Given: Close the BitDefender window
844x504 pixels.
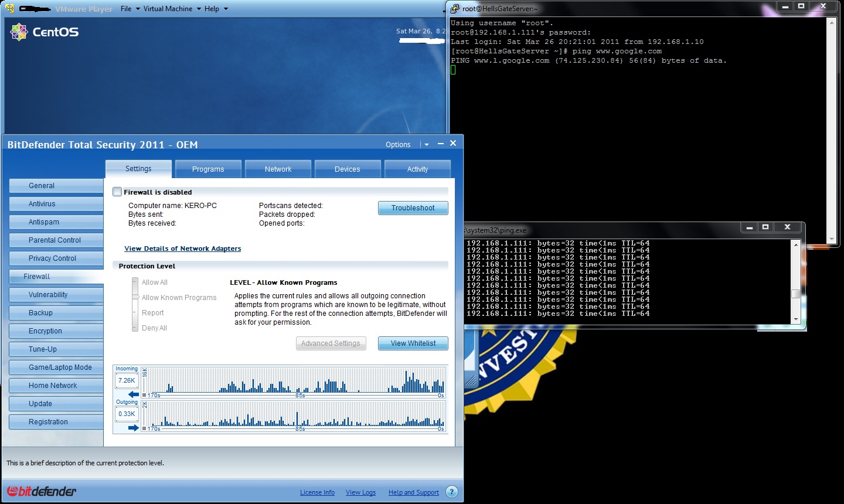Looking at the screenshot, I should (453, 143).
